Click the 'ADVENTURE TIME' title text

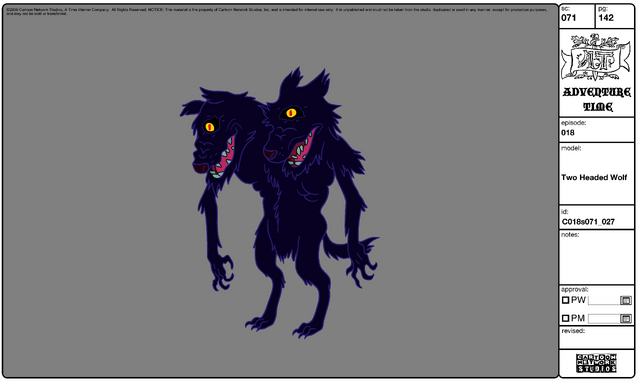click(597, 99)
